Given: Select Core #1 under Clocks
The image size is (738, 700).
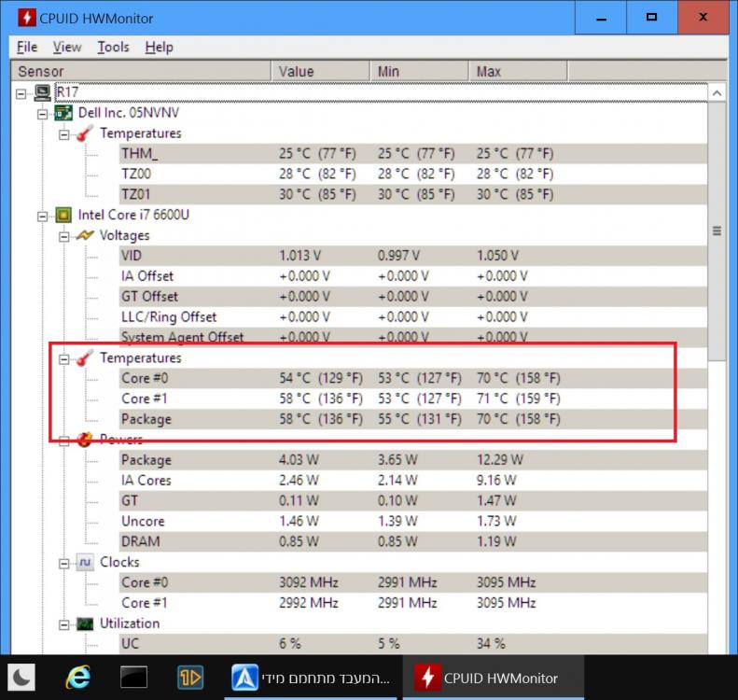Looking at the screenshot, I should (x=412, y=603).
